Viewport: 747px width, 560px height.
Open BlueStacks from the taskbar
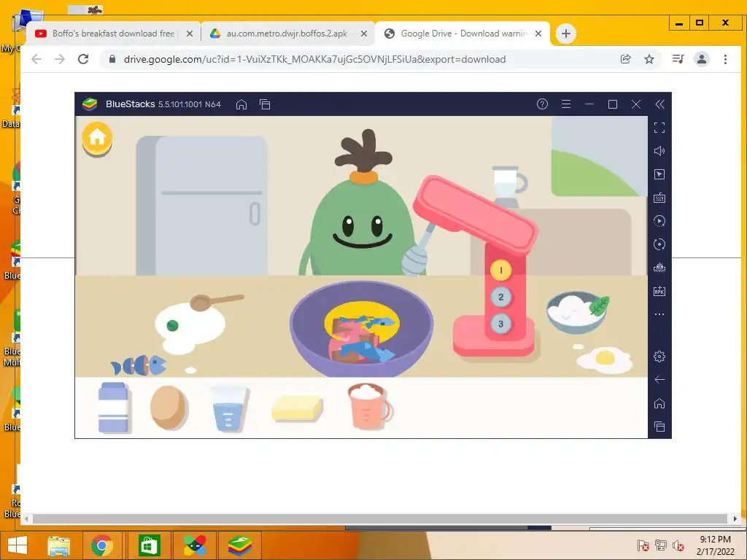pos(239,545)
